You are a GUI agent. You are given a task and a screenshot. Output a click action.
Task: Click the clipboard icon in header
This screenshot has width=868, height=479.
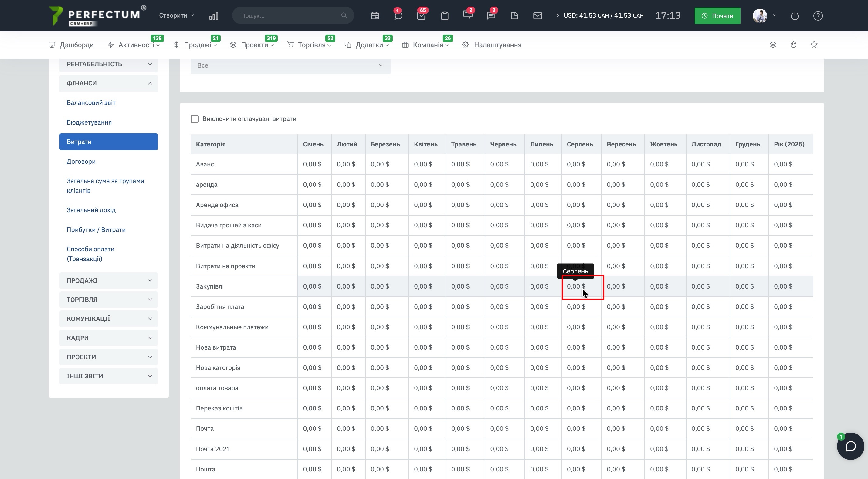pos(445,16)
